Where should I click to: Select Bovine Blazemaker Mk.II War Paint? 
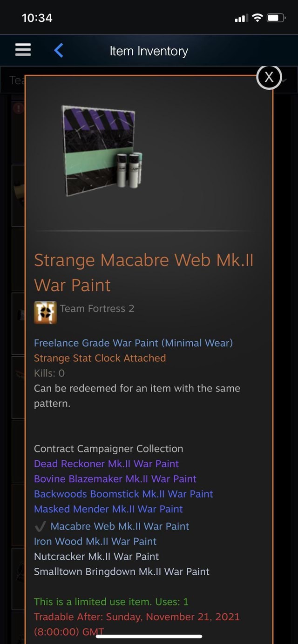click(x=115, y=479)
